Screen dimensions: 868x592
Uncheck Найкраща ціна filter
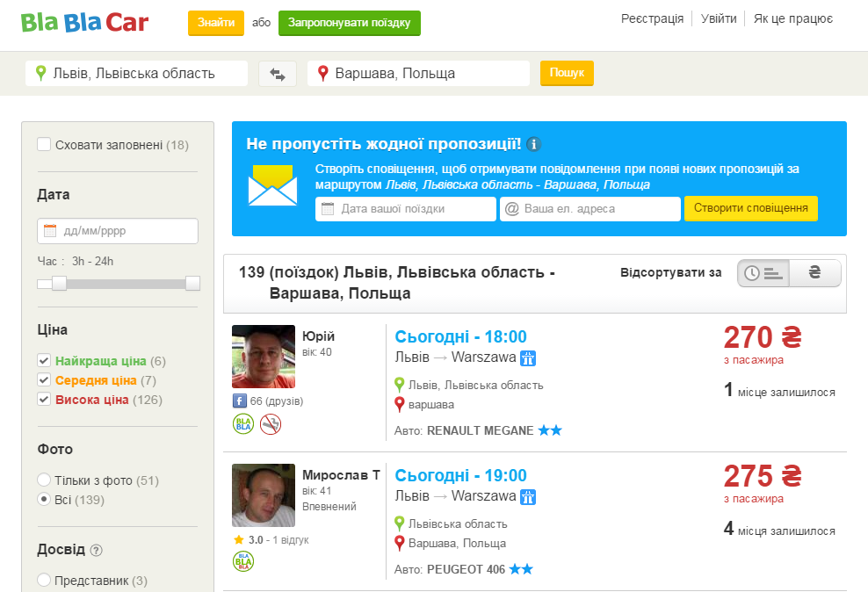click(x=44, y=360)
